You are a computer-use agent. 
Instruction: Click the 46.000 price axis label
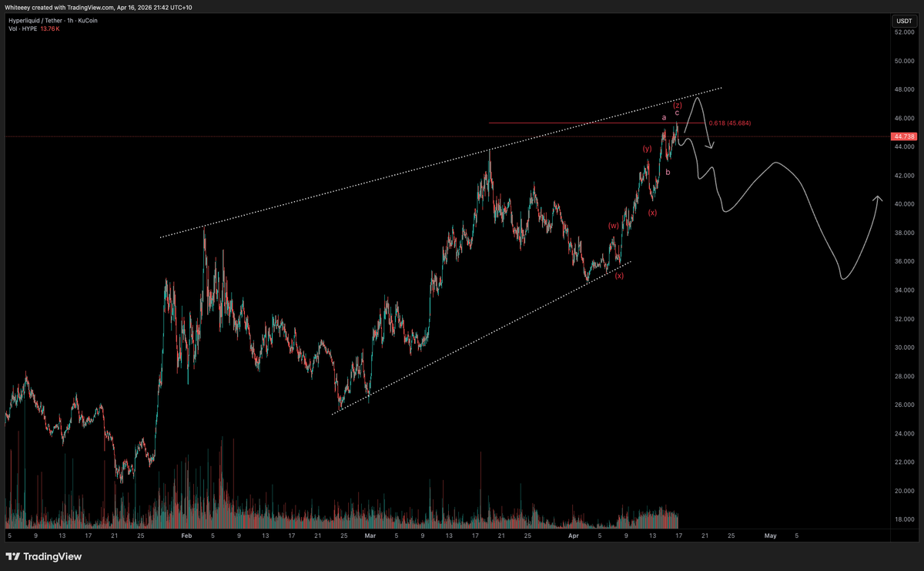coord(903,118)
